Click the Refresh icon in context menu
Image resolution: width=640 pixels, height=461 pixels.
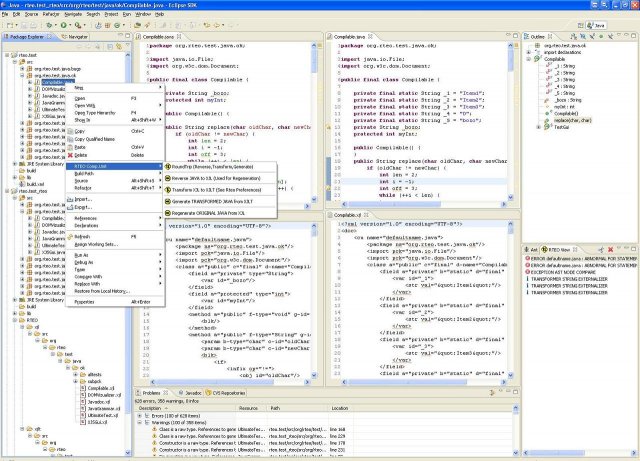pyautogui.click(x=70, y=237)
